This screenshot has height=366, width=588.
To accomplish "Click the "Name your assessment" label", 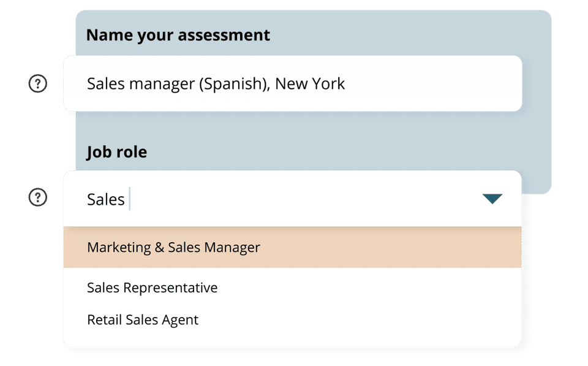I will (x=178, y=35).
